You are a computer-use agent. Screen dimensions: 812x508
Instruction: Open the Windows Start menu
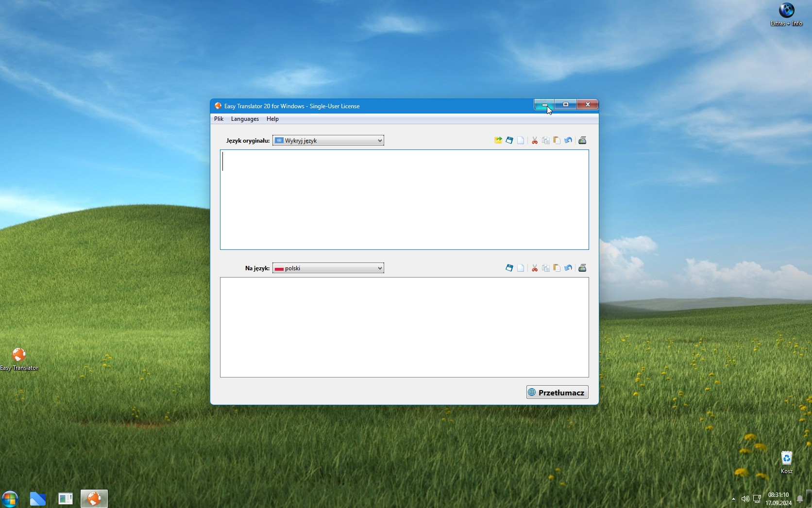[10, 498]
